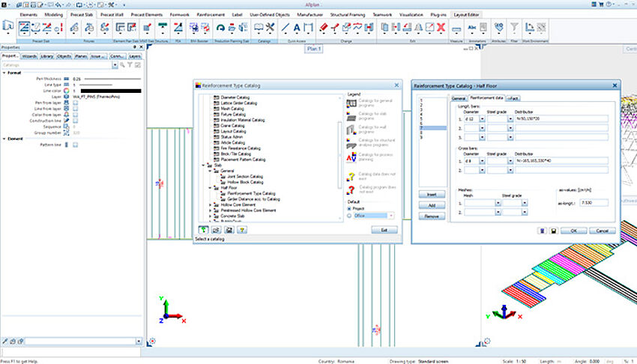Toggle the Construction line checkbox
Image resolution: width=637 pixels, height=364 pixels.
76,120
